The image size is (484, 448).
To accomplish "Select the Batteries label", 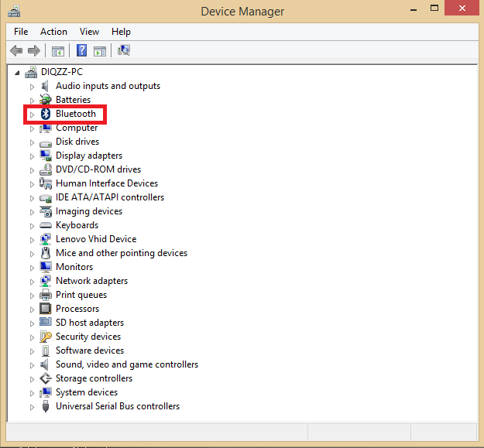I will 73,100.
